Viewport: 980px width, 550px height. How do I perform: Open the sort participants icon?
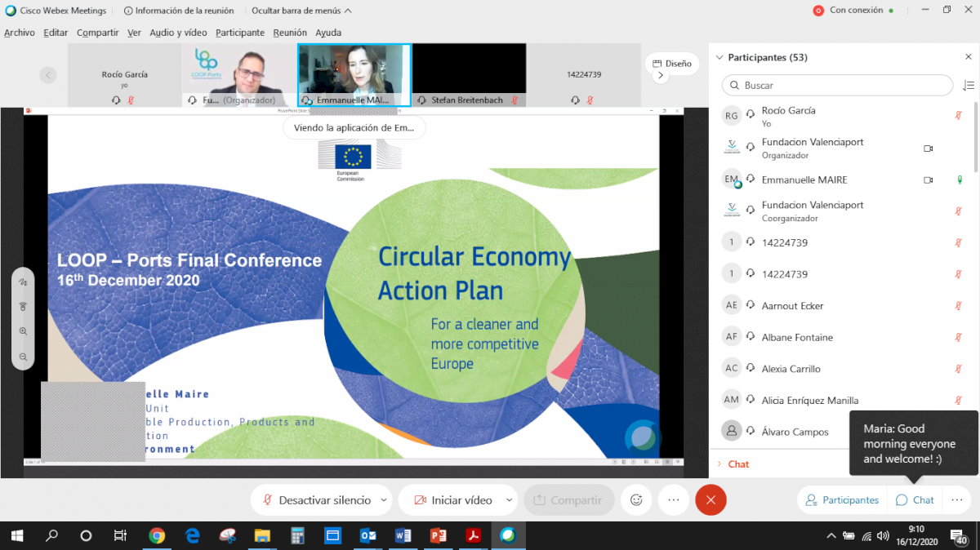969,86
